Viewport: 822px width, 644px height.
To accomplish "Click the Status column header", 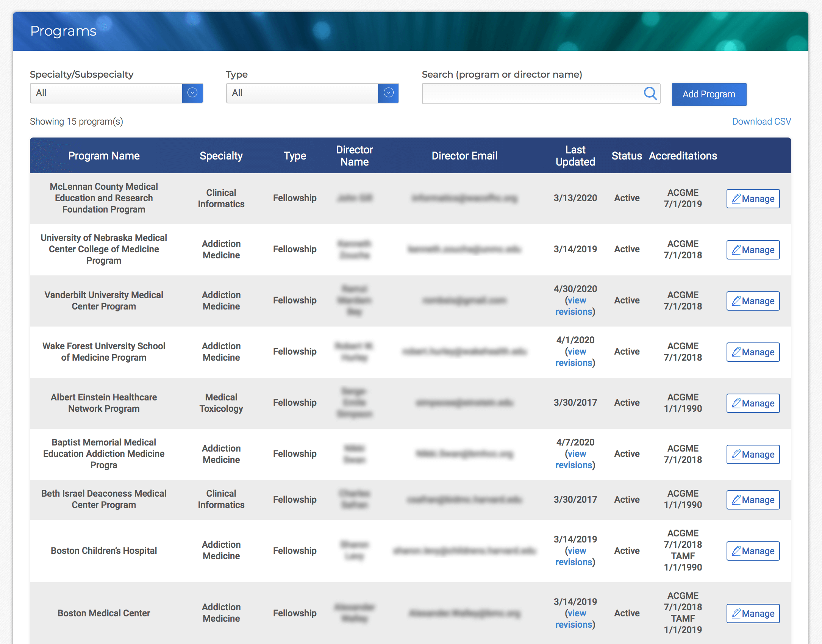I will coord(627,156).
